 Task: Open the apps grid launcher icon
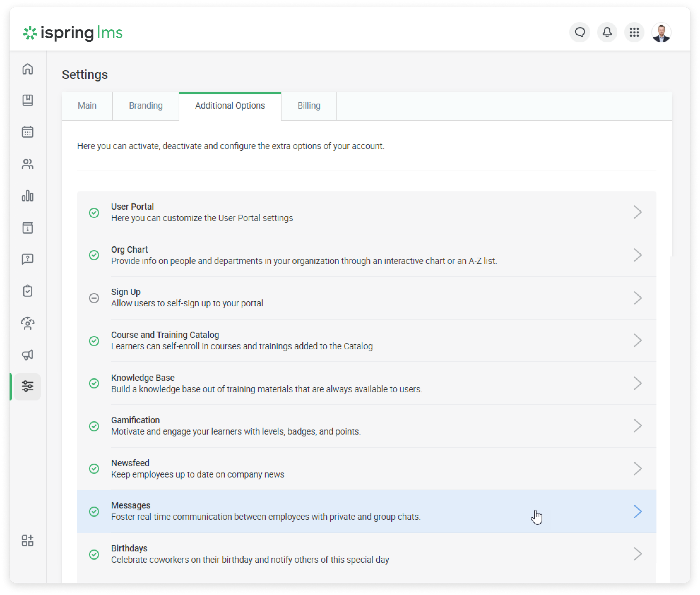634,33
